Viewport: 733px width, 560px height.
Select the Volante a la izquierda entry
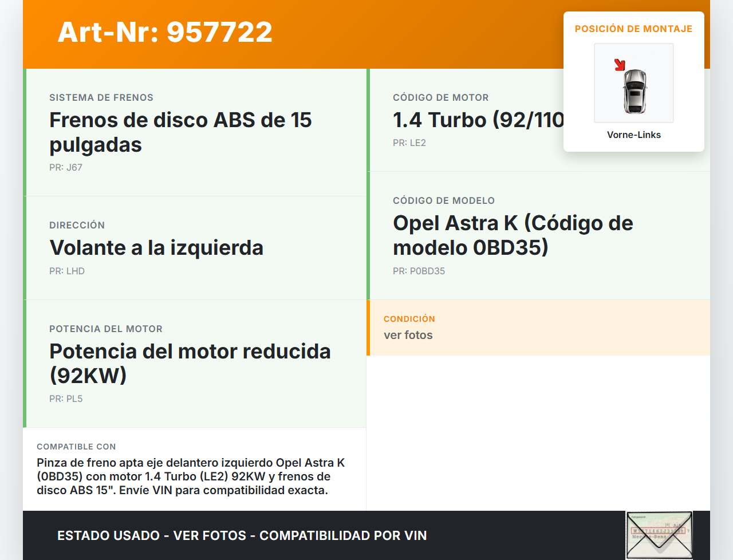pyautogui.click(x=156, y=248)
